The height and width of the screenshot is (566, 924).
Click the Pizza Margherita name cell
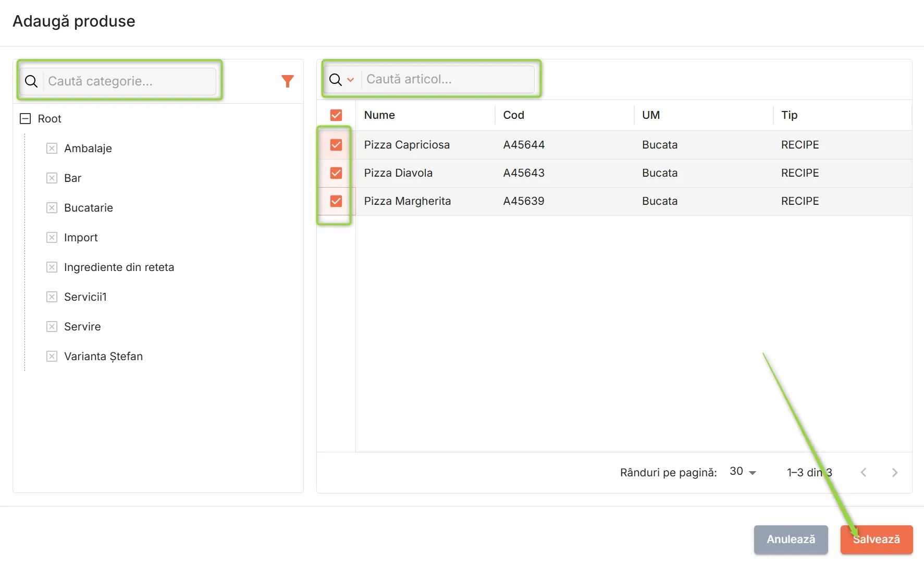click(x=407, y=201)
